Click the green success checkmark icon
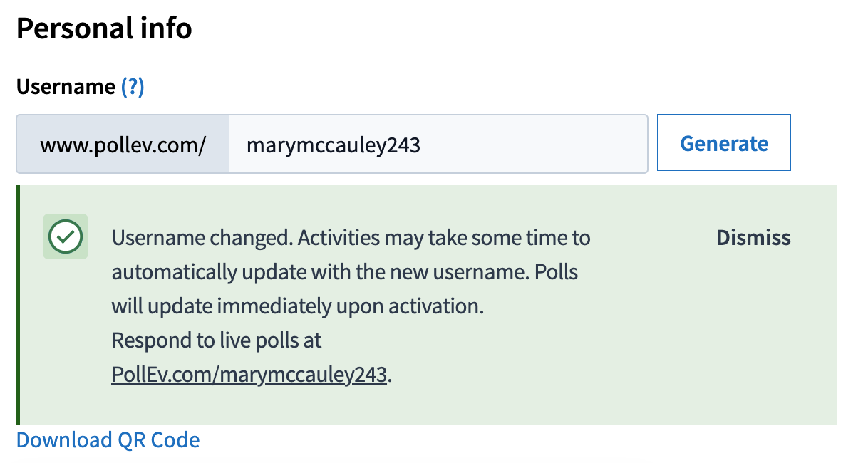This screenshot has height=463, width=868. click(x=66, y=236)
